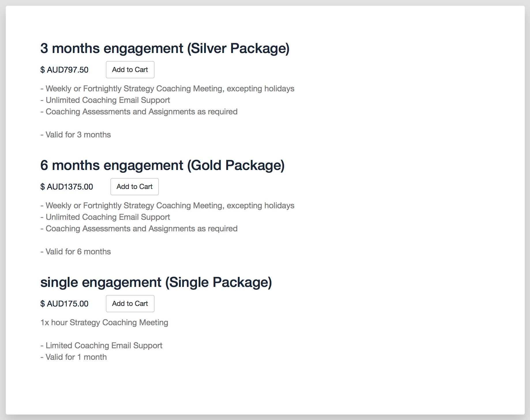530x420 pixels.
Task: Select the $ AUD797.50 price text
Action: coord(64,70)
